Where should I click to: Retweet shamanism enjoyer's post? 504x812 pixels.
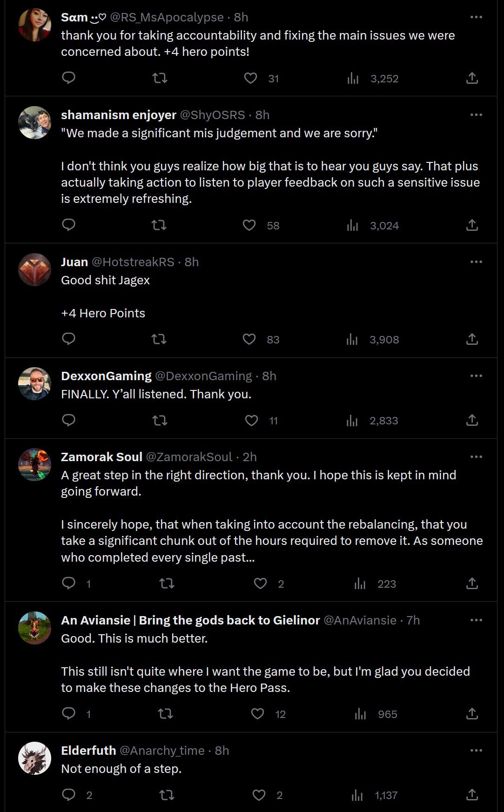click(159, 225)
